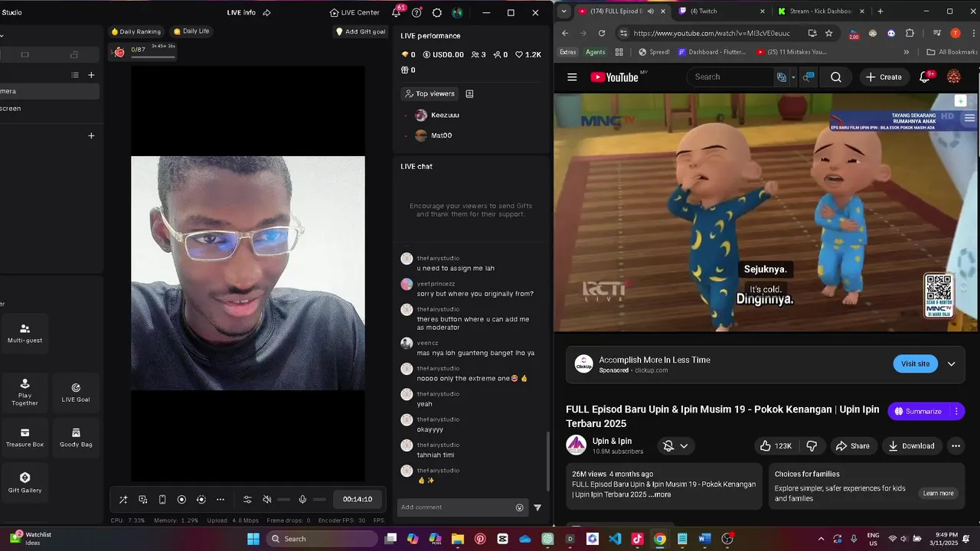Open the Agents bookmark folder
980x551 pixels.
tap(595, 52)
